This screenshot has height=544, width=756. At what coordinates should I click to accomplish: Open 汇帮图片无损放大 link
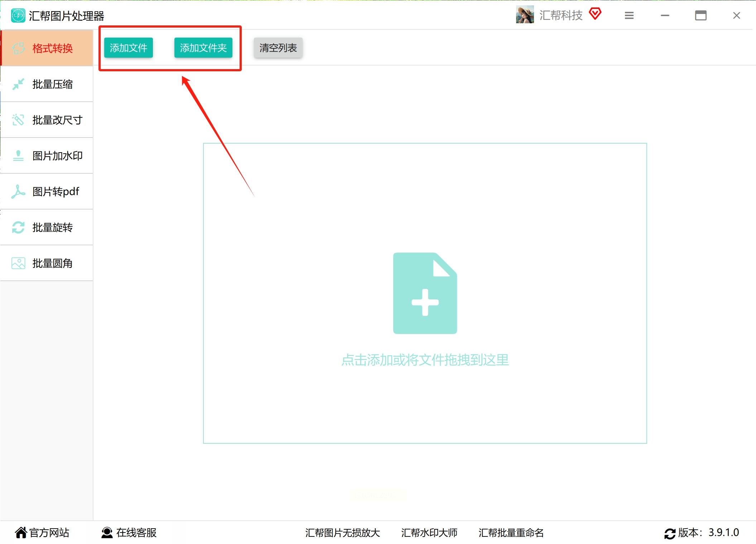click(x=342, y=533)
